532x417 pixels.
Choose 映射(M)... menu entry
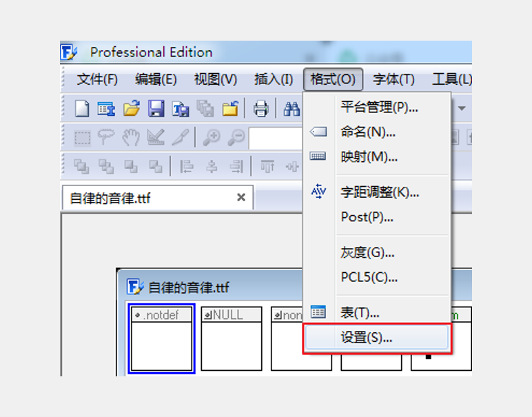click(x=377, y=156)
